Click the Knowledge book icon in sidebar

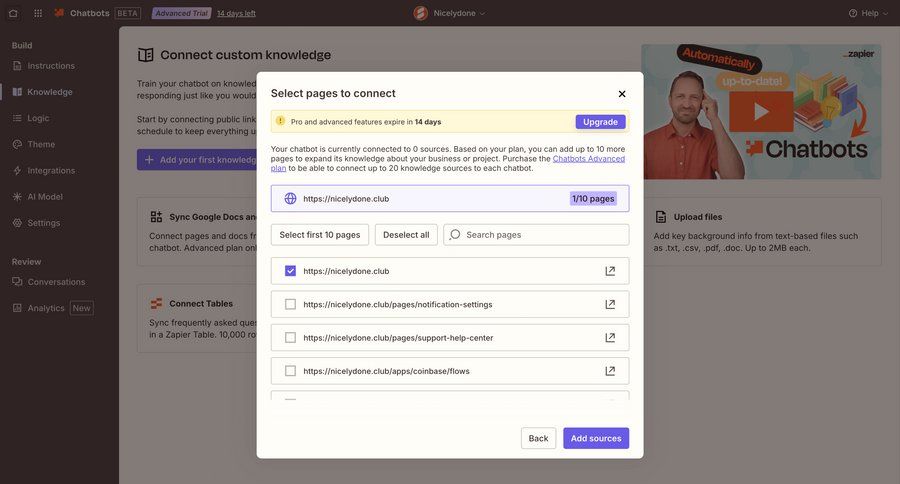pos(17,92)
